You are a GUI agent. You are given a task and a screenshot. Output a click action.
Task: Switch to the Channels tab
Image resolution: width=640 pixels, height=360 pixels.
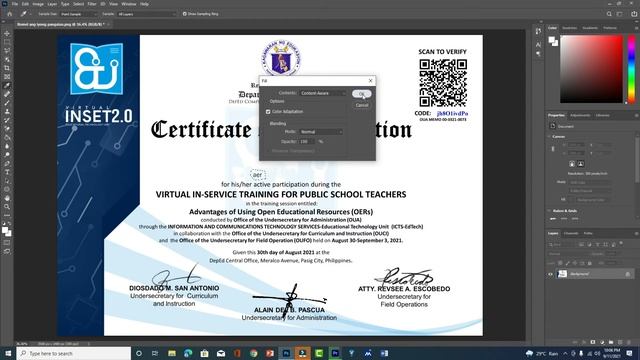(571, 233)
